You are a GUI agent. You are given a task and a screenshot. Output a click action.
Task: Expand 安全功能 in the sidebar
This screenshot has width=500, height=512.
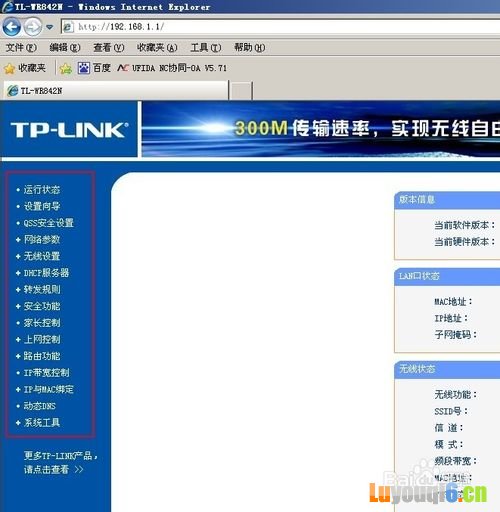click(x=42, y=306)
